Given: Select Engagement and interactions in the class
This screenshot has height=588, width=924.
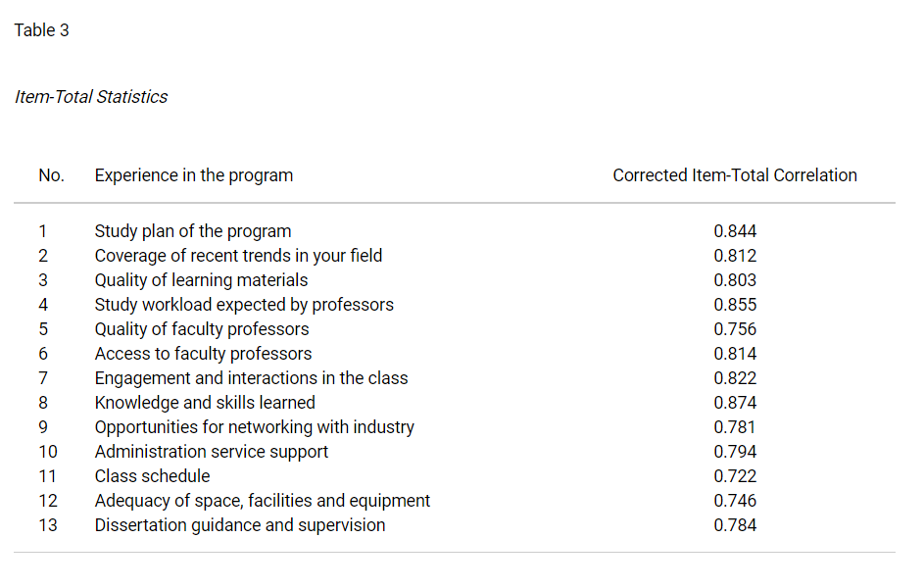Looking at the screenshot, I should coord(252,378).
